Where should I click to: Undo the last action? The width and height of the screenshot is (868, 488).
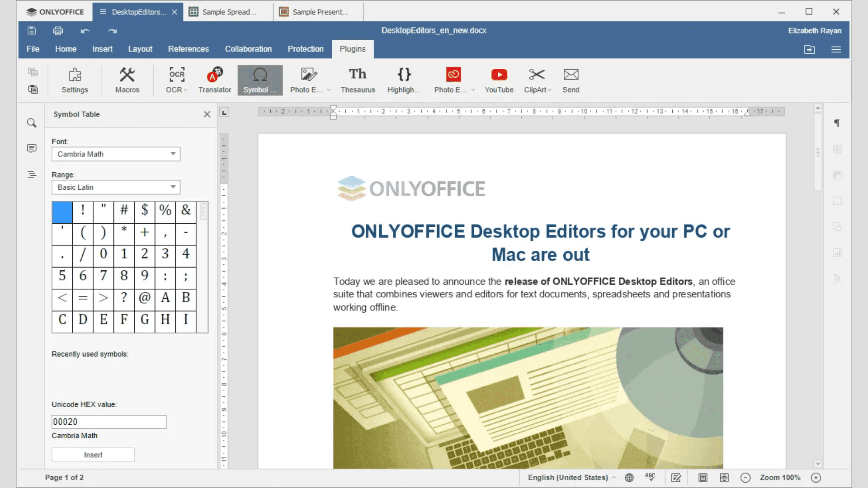tap(85, 31)
